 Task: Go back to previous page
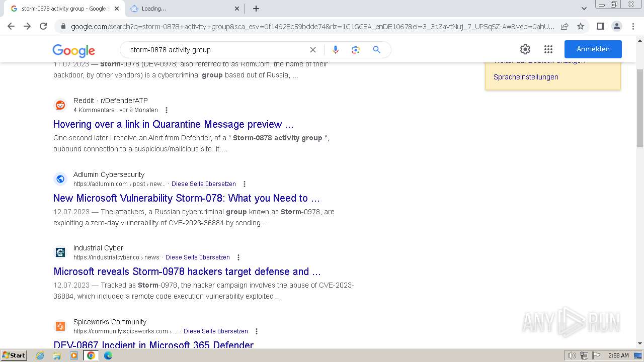pyautogui.click(x=11, y=26)
